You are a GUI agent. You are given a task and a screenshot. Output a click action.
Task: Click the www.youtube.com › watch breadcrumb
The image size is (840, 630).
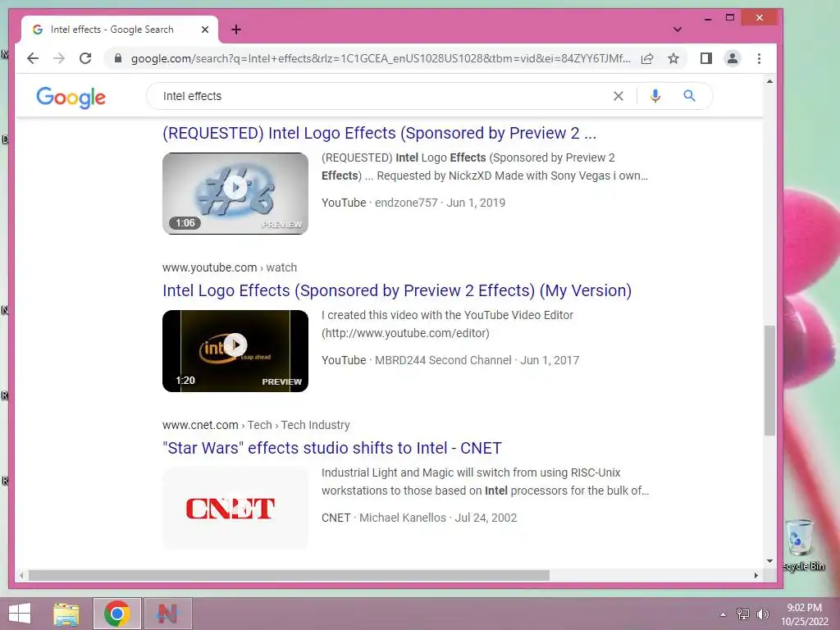click(x=230, y=267)
